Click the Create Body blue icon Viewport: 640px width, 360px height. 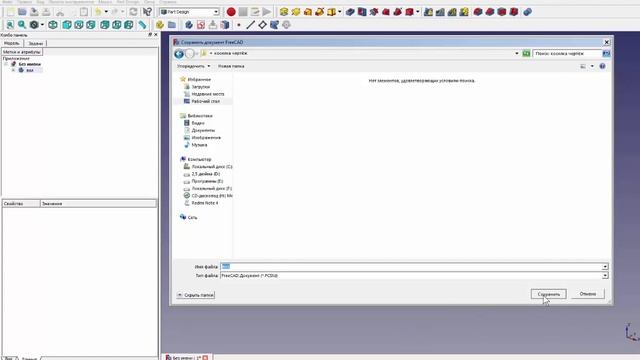pos(189,25)
